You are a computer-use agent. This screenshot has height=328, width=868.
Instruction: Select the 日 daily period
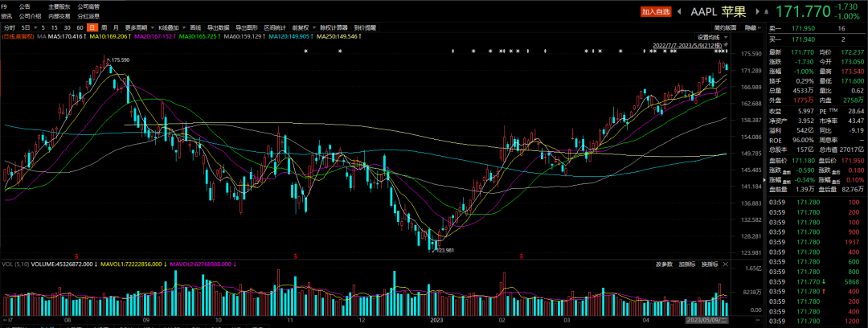pos(92,27)
